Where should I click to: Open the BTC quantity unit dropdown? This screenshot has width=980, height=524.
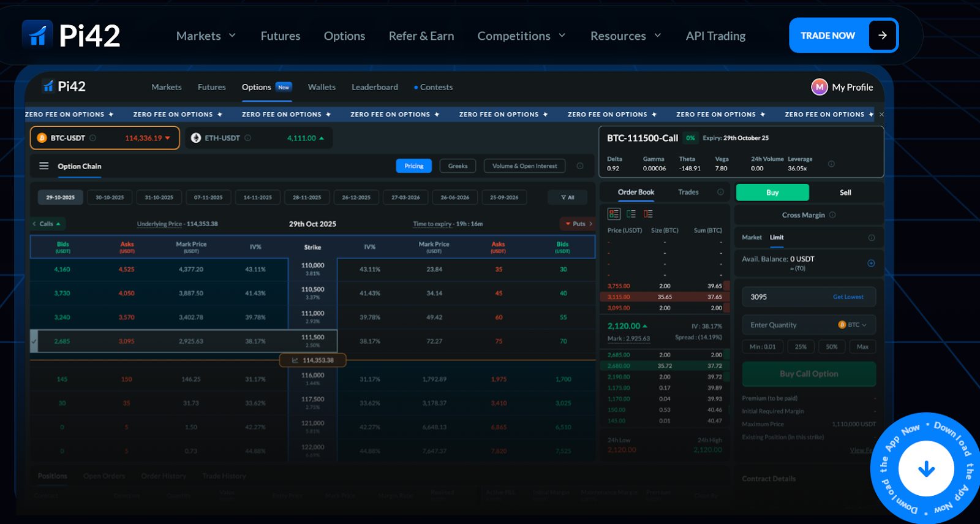pos(853,325)
